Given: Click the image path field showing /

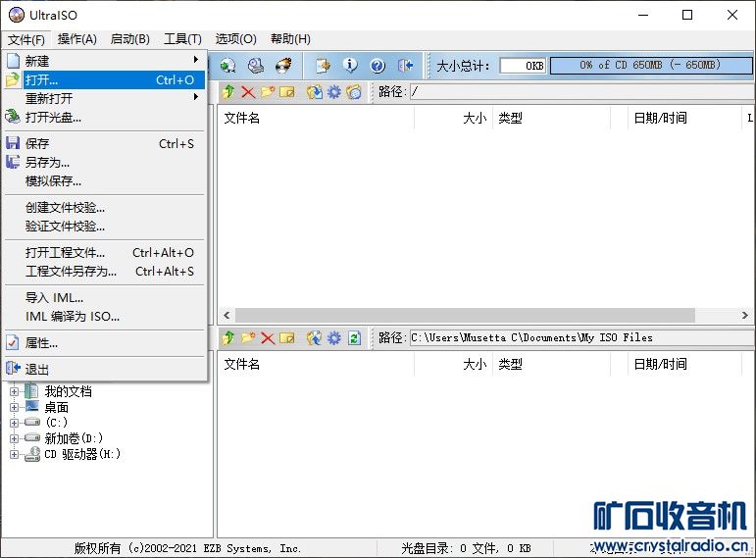Looking at the screenshot, I should (x=582, y=91).
